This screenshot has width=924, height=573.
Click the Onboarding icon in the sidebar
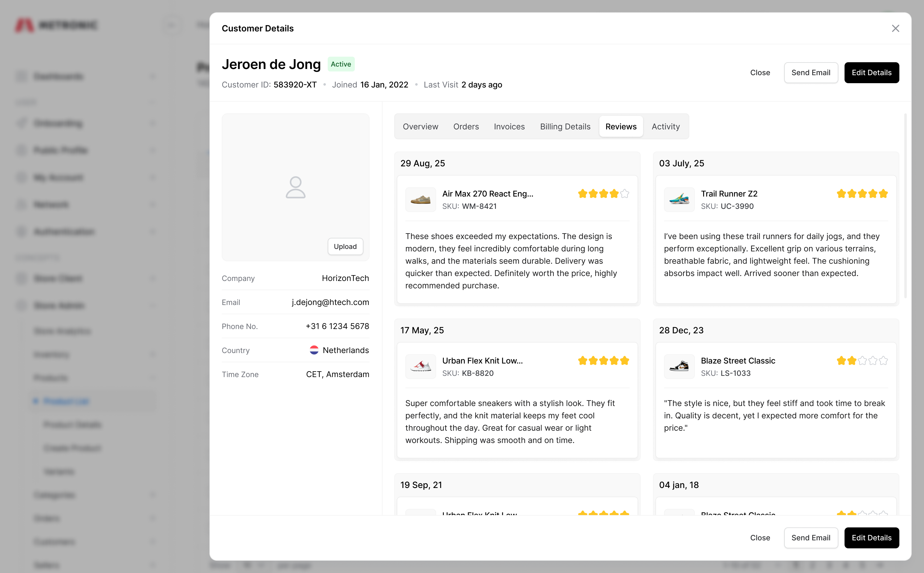(21, 123)
